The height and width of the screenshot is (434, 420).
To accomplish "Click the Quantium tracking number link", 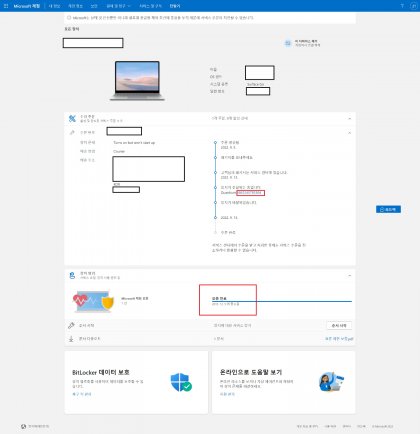I will point(250,193).
